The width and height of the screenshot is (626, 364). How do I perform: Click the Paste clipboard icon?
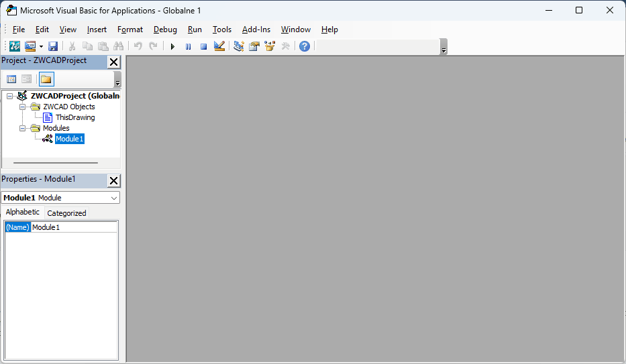[x=103, y=46]
